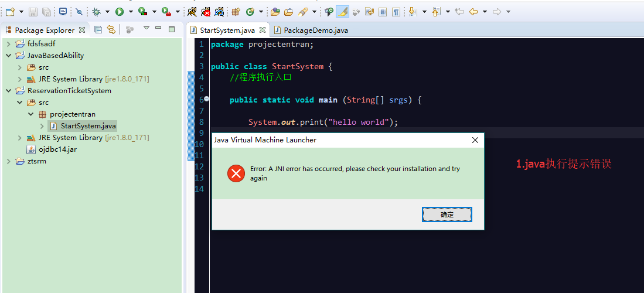Click the Last Edit Location icon
The height and width of the screenshot is (293, 644).
(459, 12)
